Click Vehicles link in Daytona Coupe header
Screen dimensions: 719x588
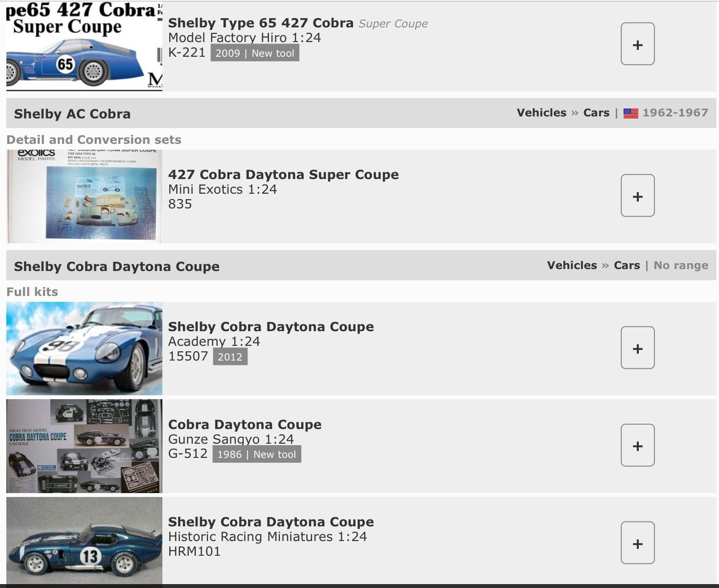click(x=571, y=266)
